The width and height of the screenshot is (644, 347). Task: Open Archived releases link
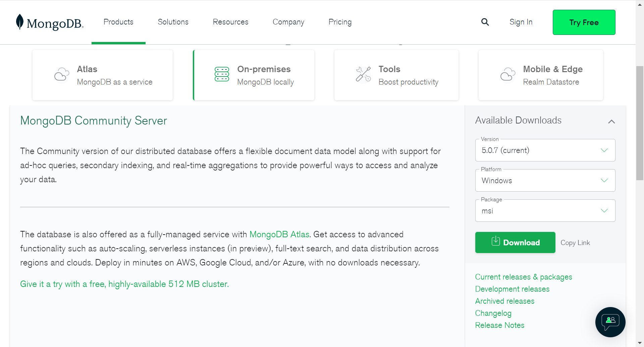[505, 301]
